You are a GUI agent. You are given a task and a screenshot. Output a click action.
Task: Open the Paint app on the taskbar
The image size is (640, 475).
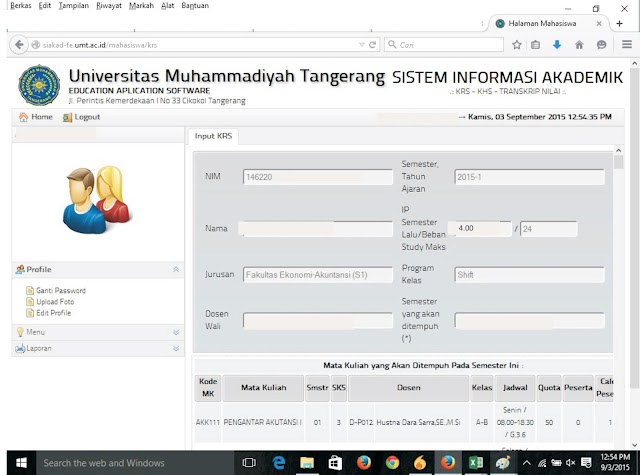pyautogui.click(x=503, y=463)
